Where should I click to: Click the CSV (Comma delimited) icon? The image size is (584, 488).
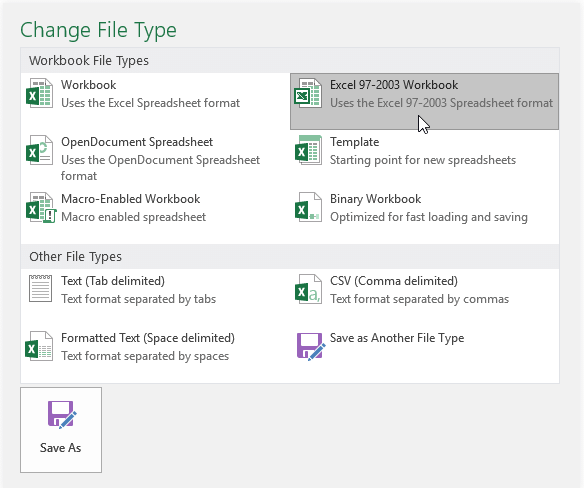point(308,289)
